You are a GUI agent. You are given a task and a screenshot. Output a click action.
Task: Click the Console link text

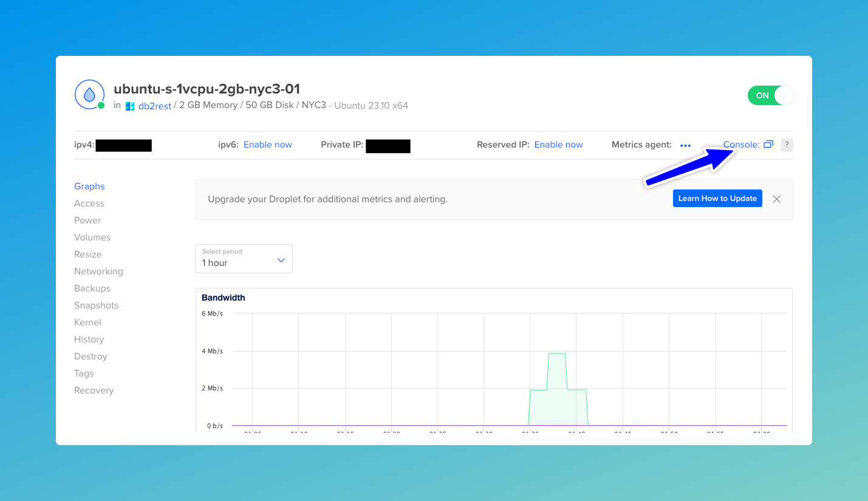741,145
